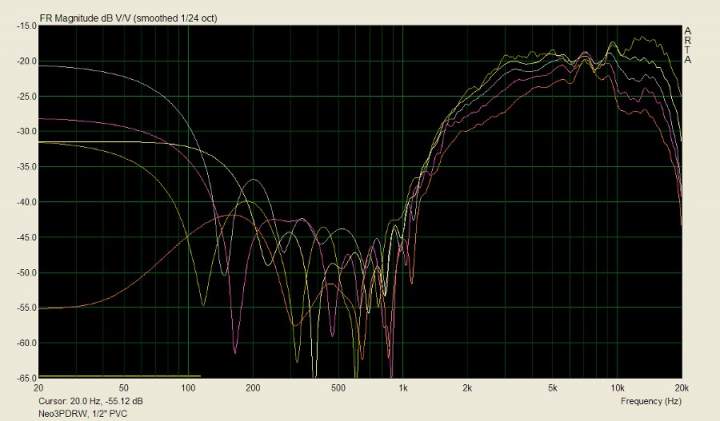Click the 2k frequency tick label
720x421 pixels.
(467, 388)
